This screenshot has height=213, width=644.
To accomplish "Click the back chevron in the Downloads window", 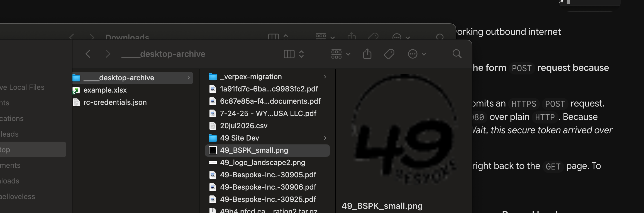I will pos(72,37).
